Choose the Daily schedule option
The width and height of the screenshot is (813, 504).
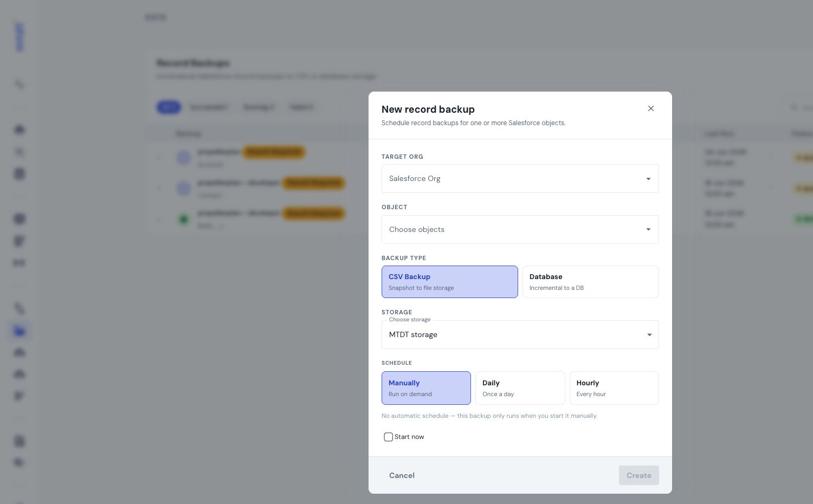point(520,388)
